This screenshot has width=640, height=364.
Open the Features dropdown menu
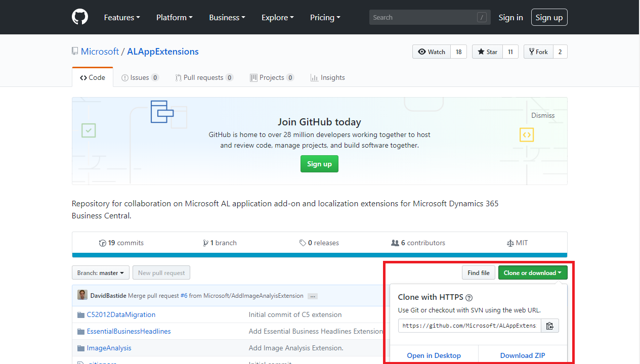[122, 17]
